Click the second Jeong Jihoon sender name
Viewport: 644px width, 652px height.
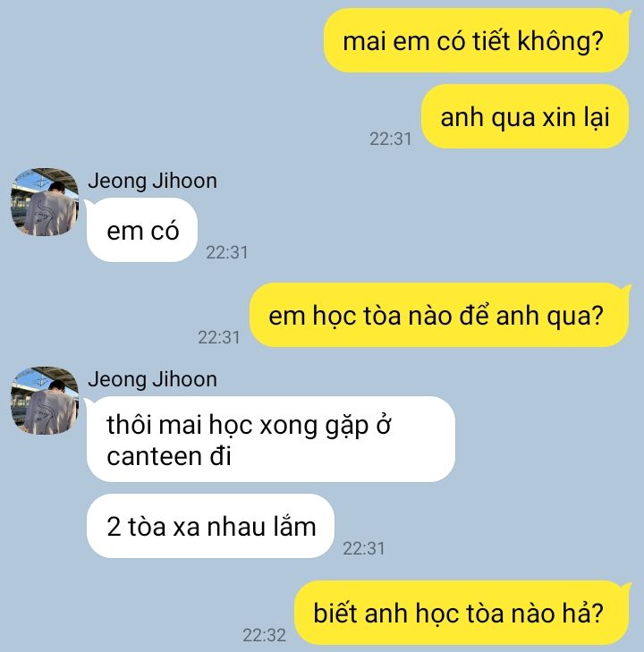coord(153,379)
